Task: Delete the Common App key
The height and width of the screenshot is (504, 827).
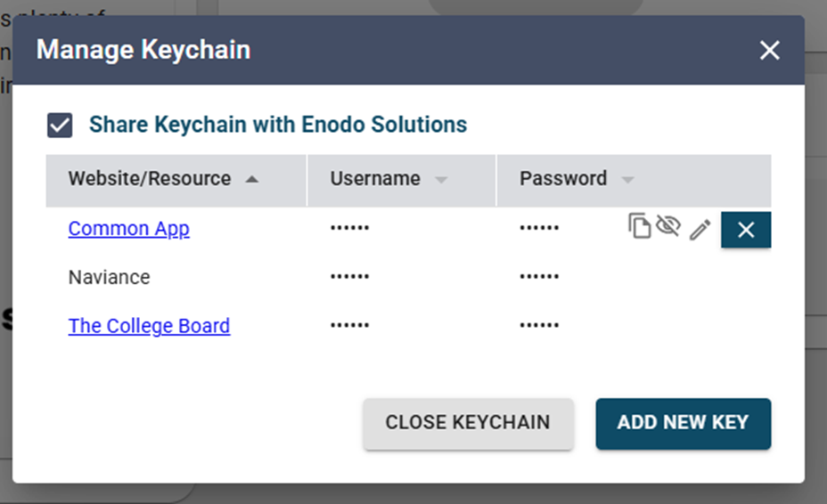Action: [x=746, y=230]
